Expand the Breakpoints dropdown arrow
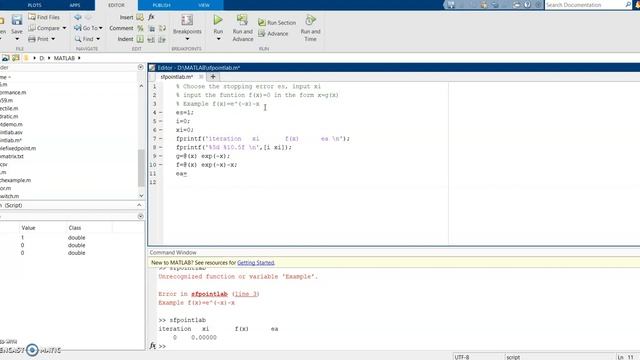This screenshot has width=640, height=360. (x=187, y=39)
